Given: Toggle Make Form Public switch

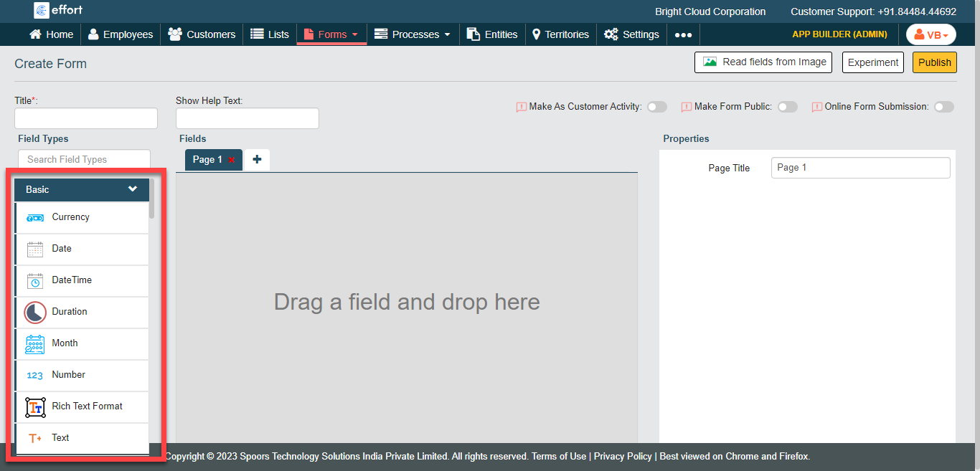Looking at the screenshot, I should pyautogui.click(x=787, y=107).
